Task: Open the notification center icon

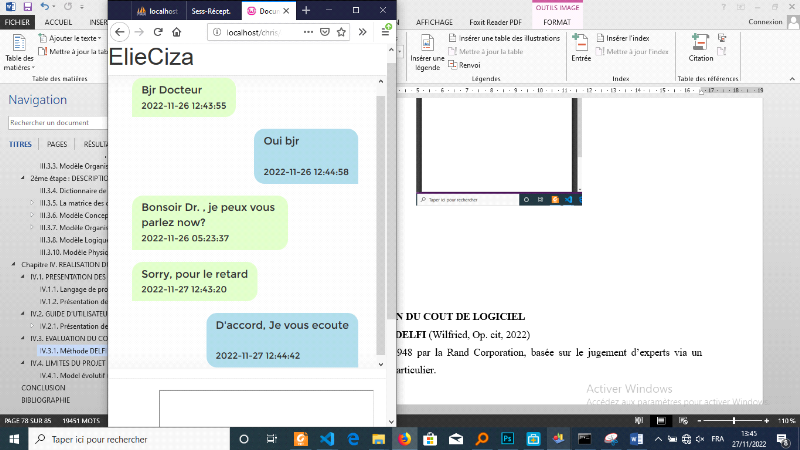Action: [x=783, y=439]
